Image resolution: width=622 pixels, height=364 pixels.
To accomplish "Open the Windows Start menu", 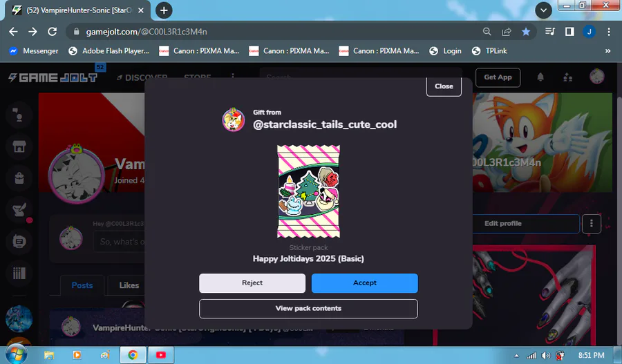I will 17,355.
